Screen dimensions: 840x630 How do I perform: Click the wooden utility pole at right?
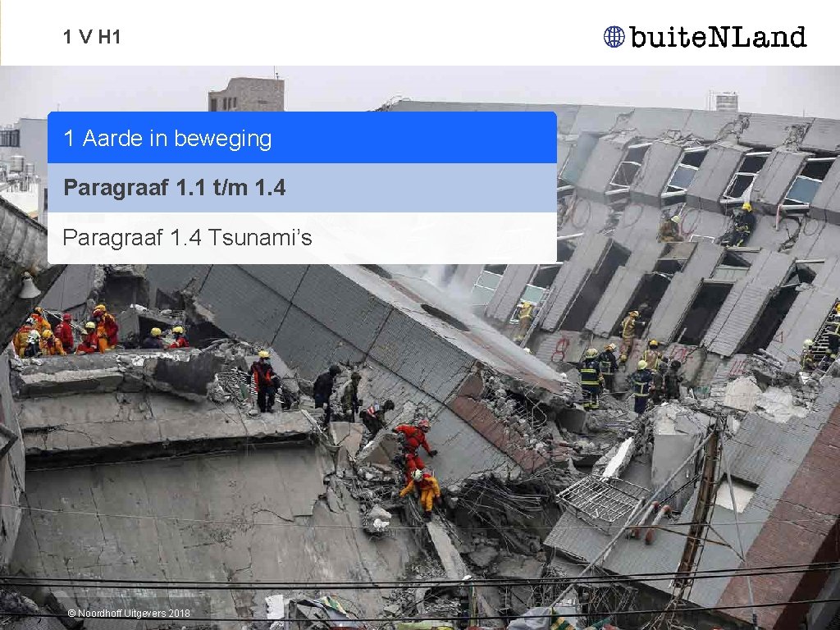699,514
